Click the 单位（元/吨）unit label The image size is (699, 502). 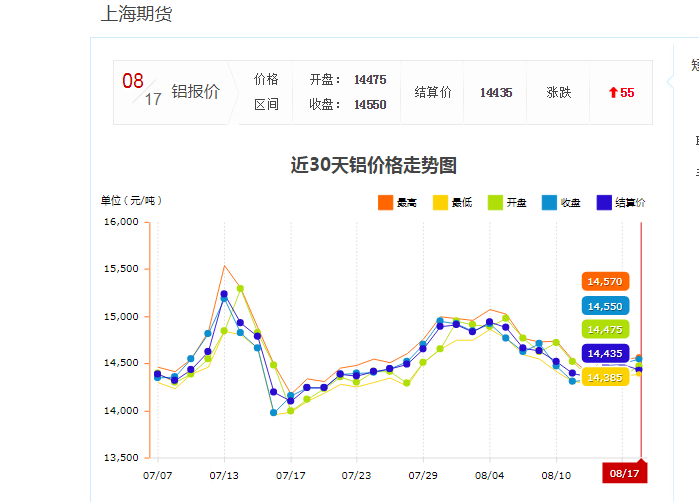click(132, 201)
